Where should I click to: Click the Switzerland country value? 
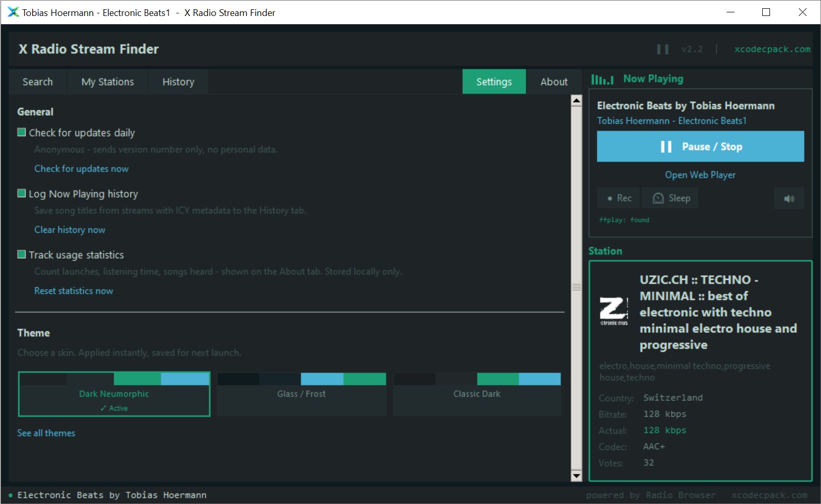click(x=673, y=398)
